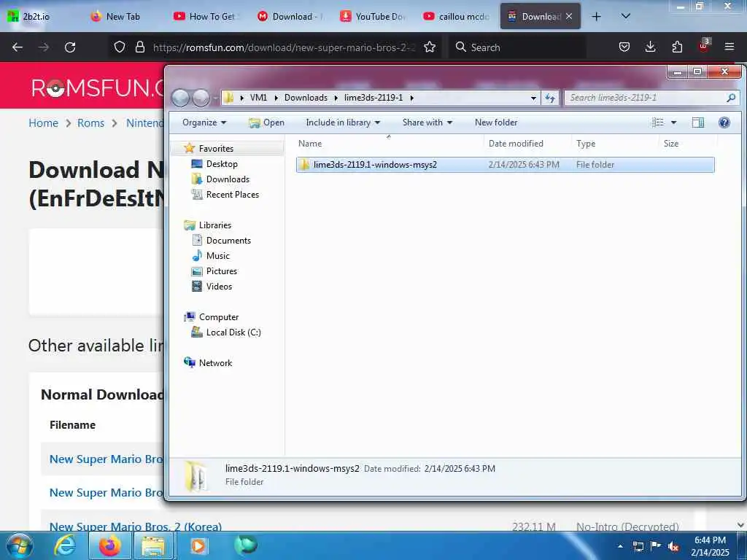
Task: Go back in Firefox browser
Action: [x=18, y=47]
